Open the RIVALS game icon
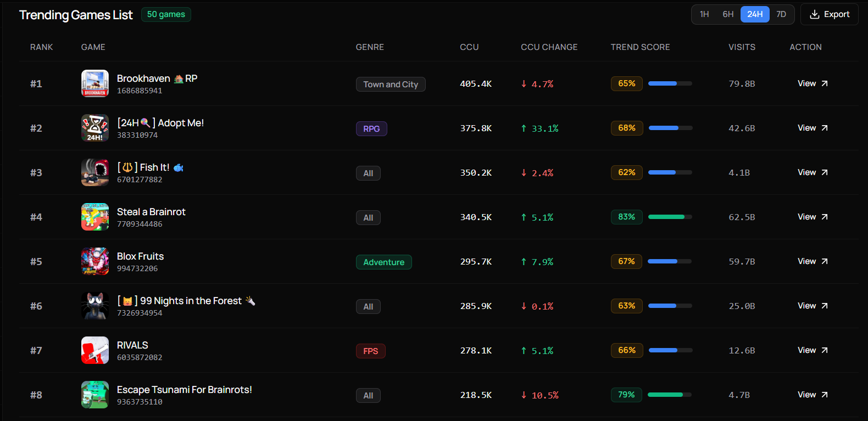Image resolution: width=868 pixels, height=421 pixels. pyautogui.click(x=95, y=350)
